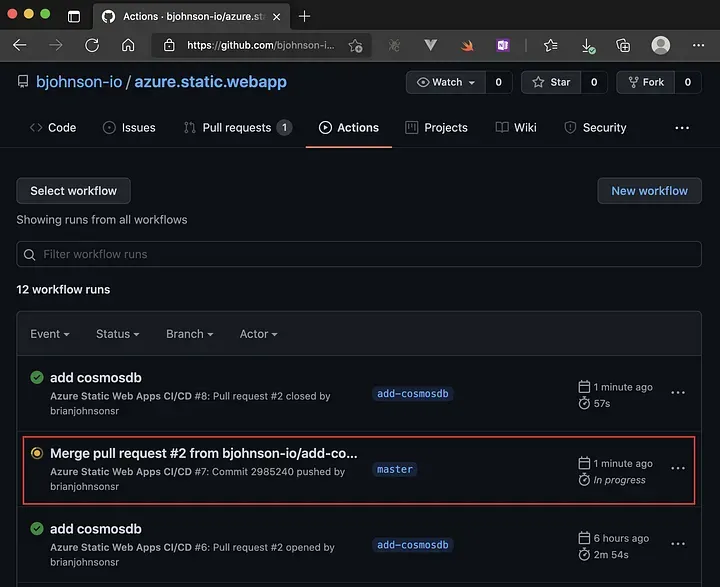Open the bug-shaped extension icon
This screenshot has height=587, width=720.
394,45
